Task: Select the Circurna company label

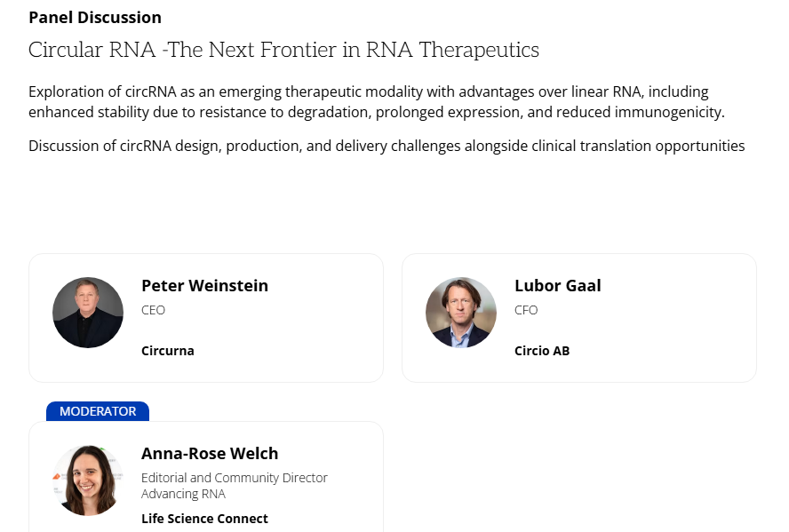Action: click(x=168, y=351)
